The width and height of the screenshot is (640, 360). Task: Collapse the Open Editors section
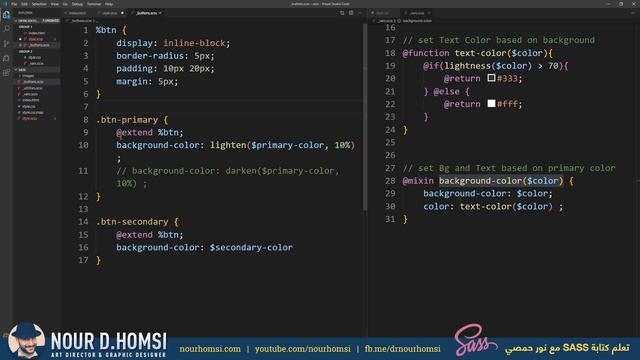pos(37,20)
